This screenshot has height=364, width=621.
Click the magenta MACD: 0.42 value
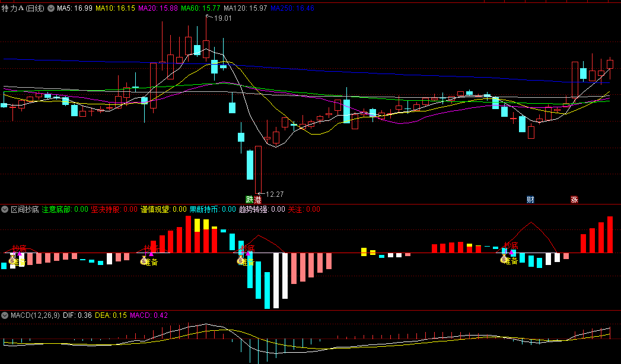[x=149, y=315]
